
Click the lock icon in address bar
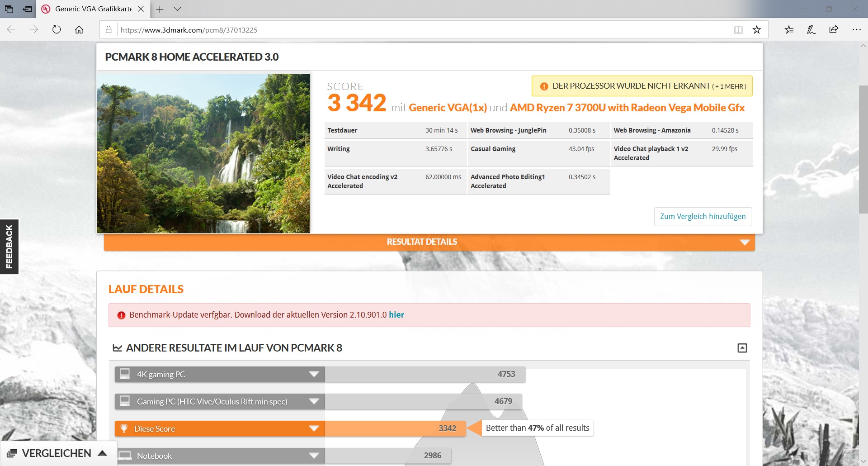click(x=108, y=30)
